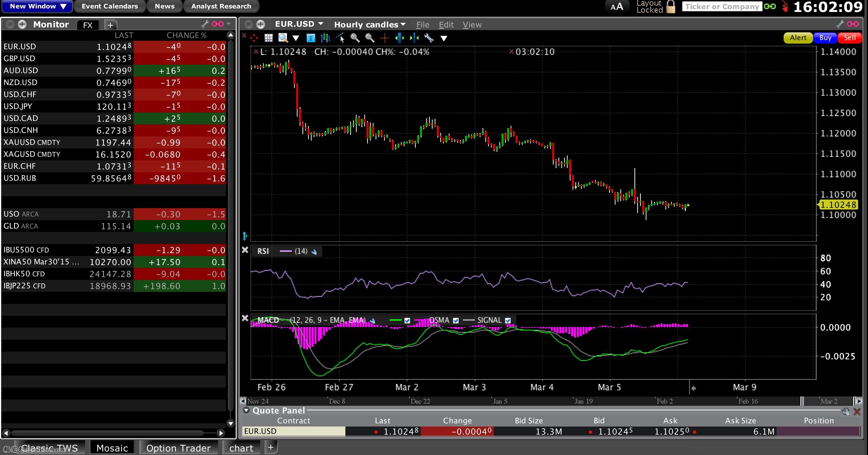Collapse the Quote Panel expander
Screen dimensions: 868x455
[246, 410]
